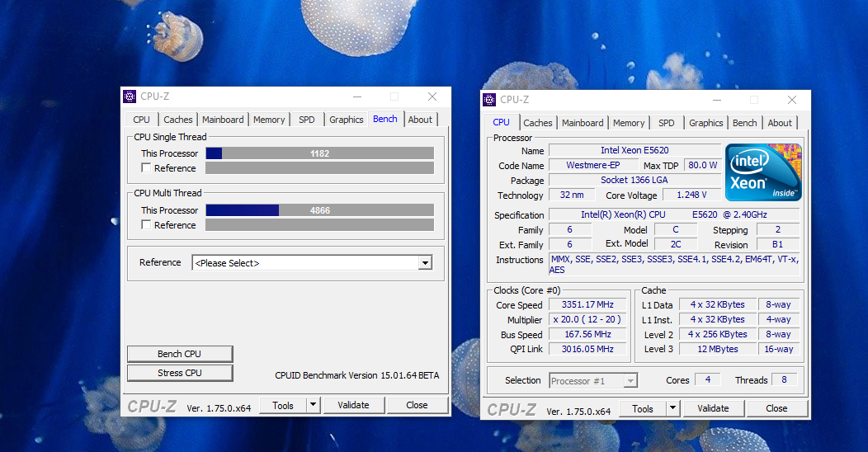Click L1 Data value 4 x 32 KBytes
The height and width of the screenshot is (452, 868).
click(x=718, y=305)
